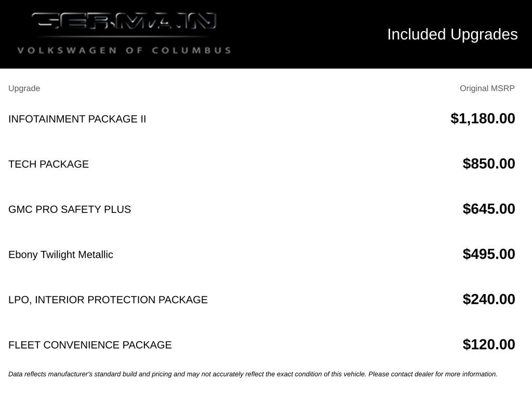Click the $1,180.00 price
532x399 pixels.
483,118
